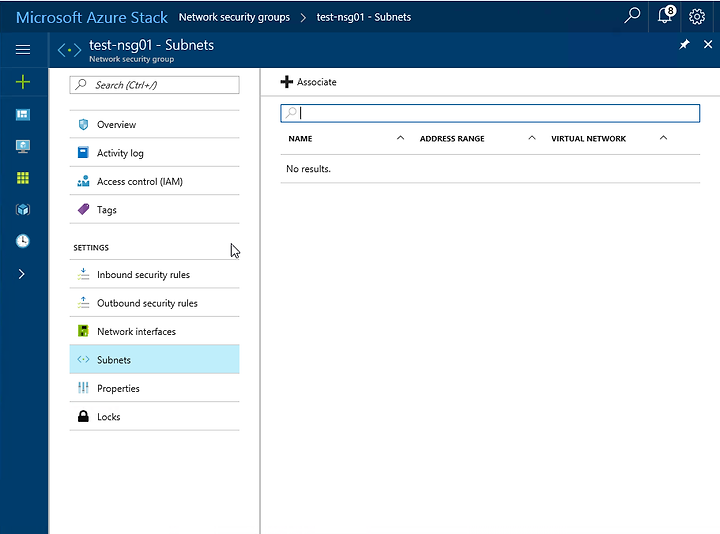Expand More services chevron in sidebar
Screen dimensions: 720x534
click(x=21, y=274)
